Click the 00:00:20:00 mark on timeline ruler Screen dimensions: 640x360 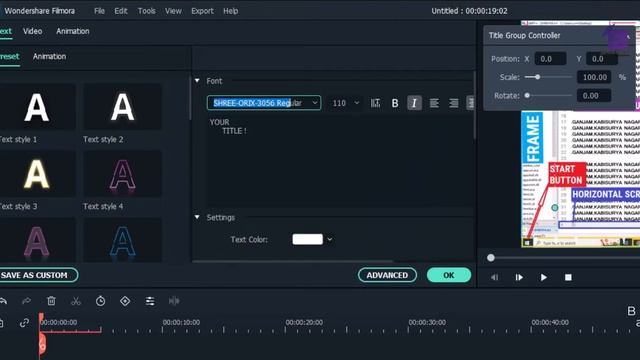304,322
